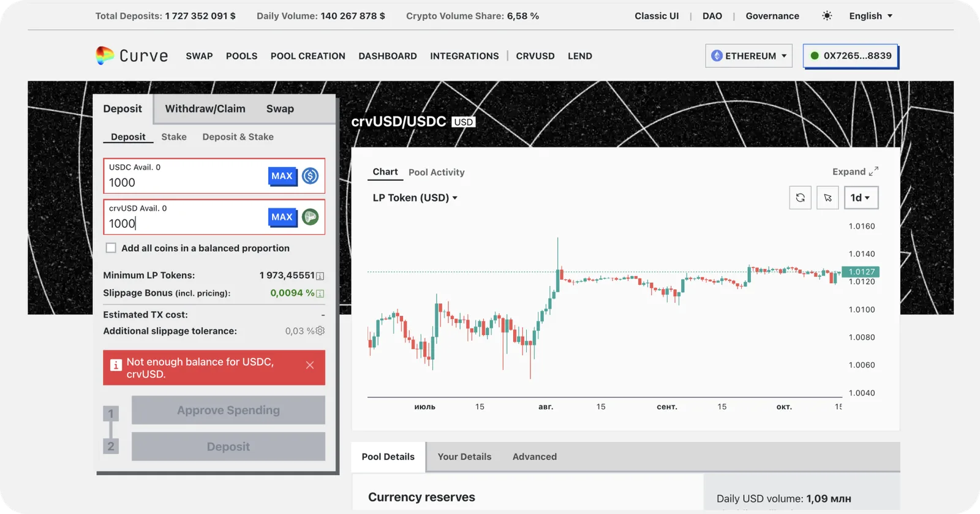Click the green 1.0127 price label on chart
This screenshot has height=514, width=980.
861,271
